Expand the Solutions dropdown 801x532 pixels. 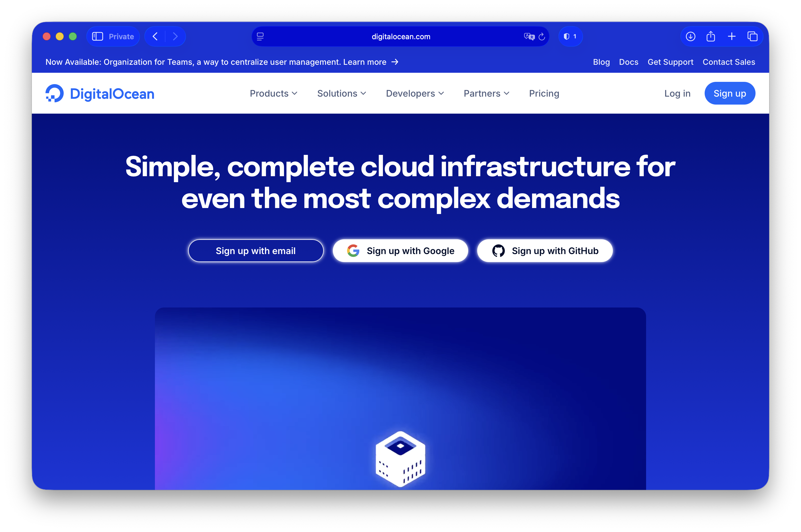pyautogui.click(x=341, y=93)
